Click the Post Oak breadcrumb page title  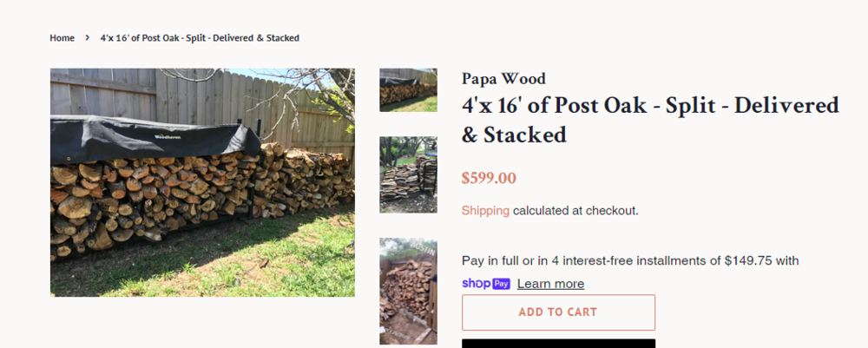(x=200, y=38)
